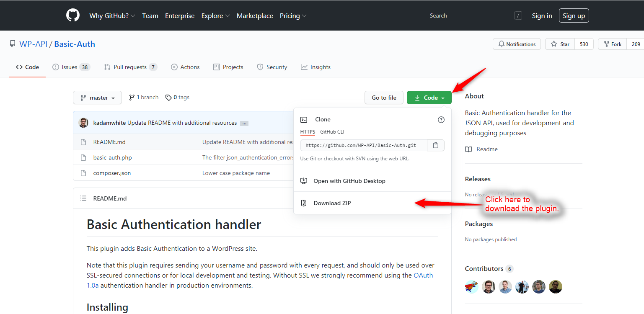The width and height of the screenshot is (644, 314).
Task: Click the slash search shortcut icon
Action: coord(518,16)
